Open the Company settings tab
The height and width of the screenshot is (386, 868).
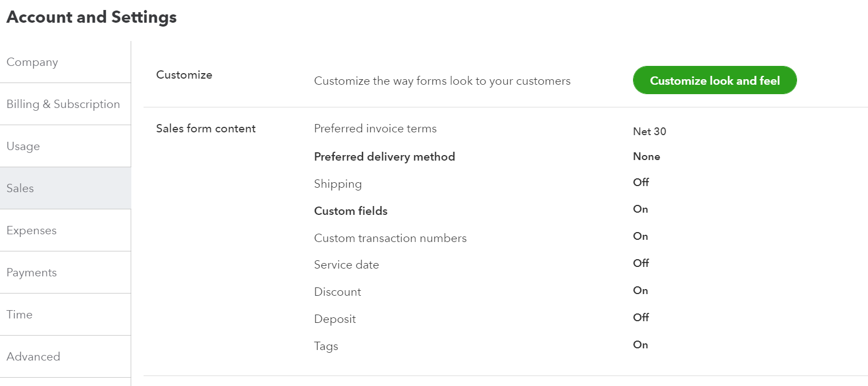[65, 62]
